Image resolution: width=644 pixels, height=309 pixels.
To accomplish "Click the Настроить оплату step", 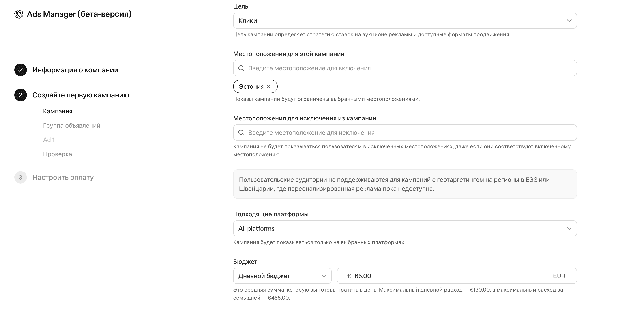I will (x=63, y=178).
